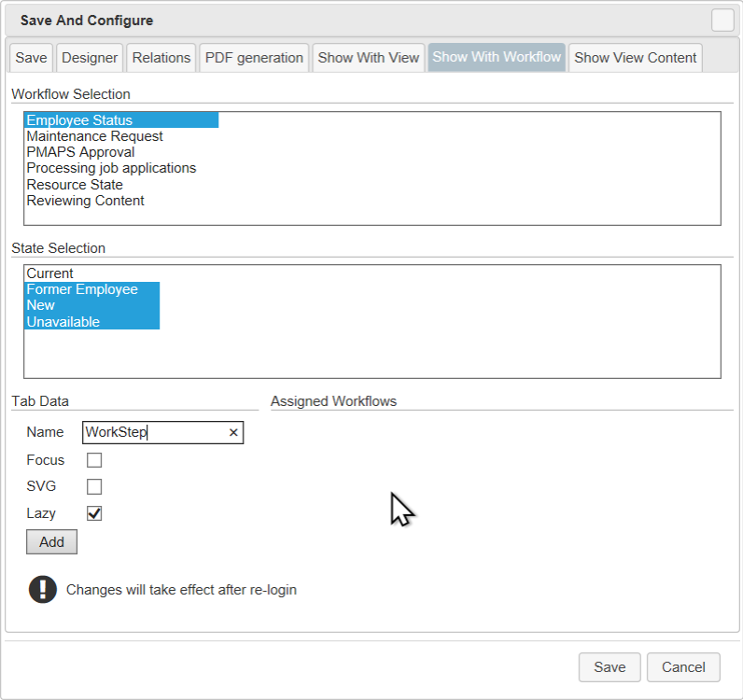Open the Relations tab
This screenshot has width=743, height=700.
pos(161,58)
